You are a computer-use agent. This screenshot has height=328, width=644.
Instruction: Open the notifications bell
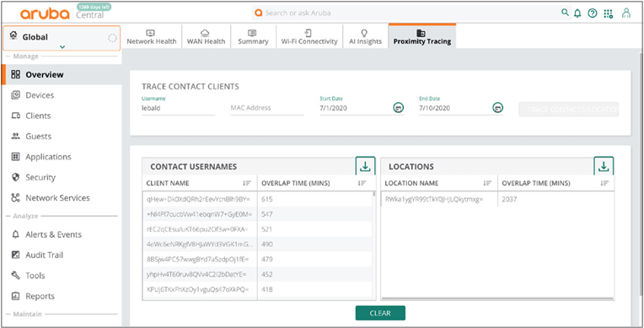pos(577,13)
